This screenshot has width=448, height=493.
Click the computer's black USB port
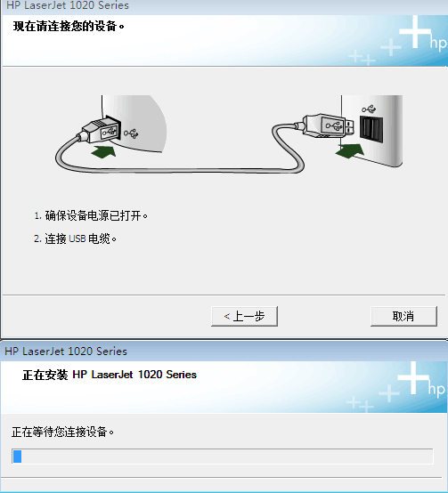pos(371,129)
